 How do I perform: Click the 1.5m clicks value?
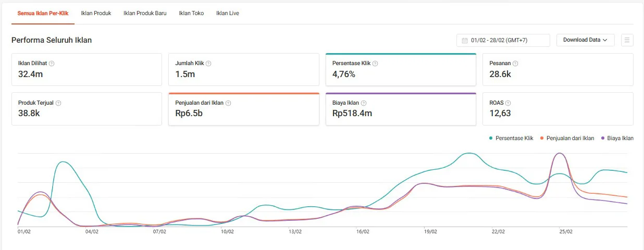(185, 74)
